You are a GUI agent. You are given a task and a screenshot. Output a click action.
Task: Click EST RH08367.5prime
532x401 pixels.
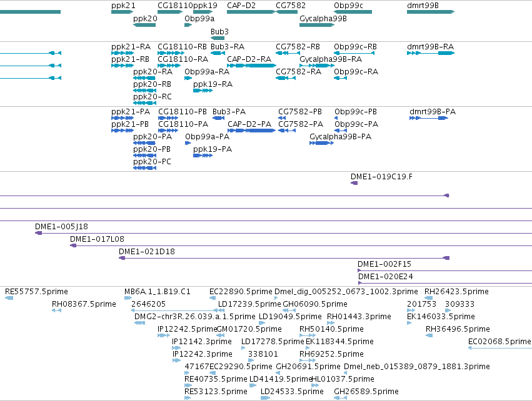point(56,310)
